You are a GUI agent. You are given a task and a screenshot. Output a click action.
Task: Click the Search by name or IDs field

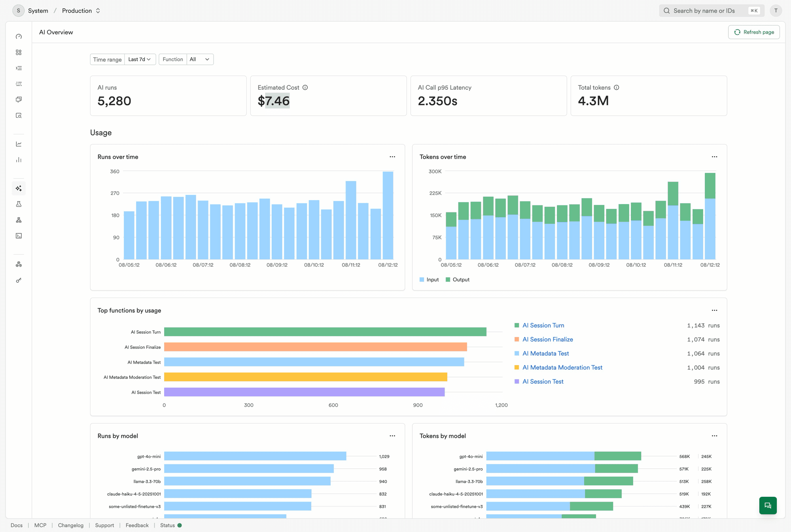click(712, 11)
